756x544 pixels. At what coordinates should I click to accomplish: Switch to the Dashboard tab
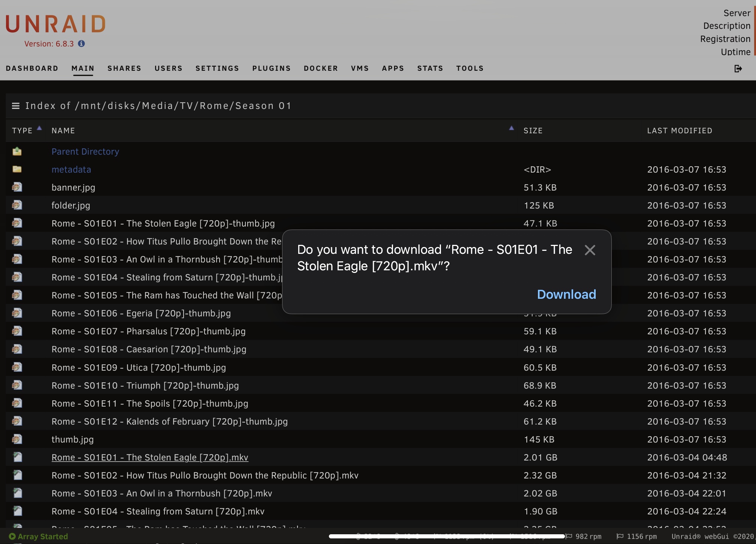click(x=32, y=69)
